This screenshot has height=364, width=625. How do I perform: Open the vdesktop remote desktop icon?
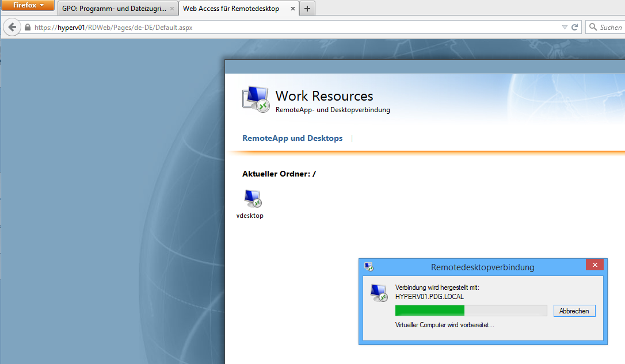tap(250, 198)
